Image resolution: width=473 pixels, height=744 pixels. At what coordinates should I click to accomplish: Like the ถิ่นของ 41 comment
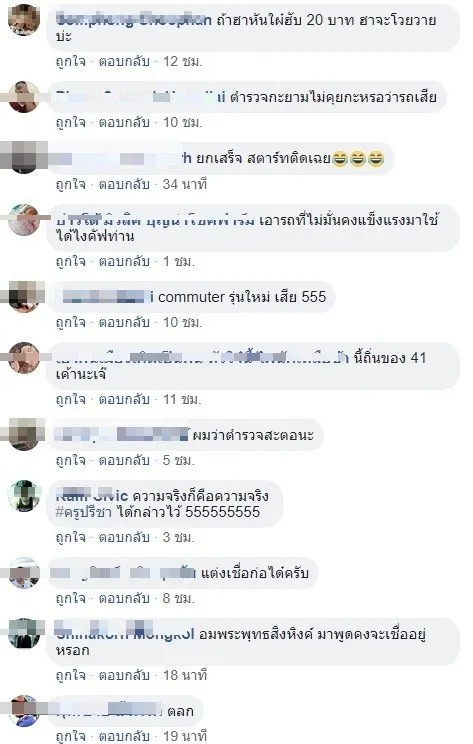tap(70, 399)
